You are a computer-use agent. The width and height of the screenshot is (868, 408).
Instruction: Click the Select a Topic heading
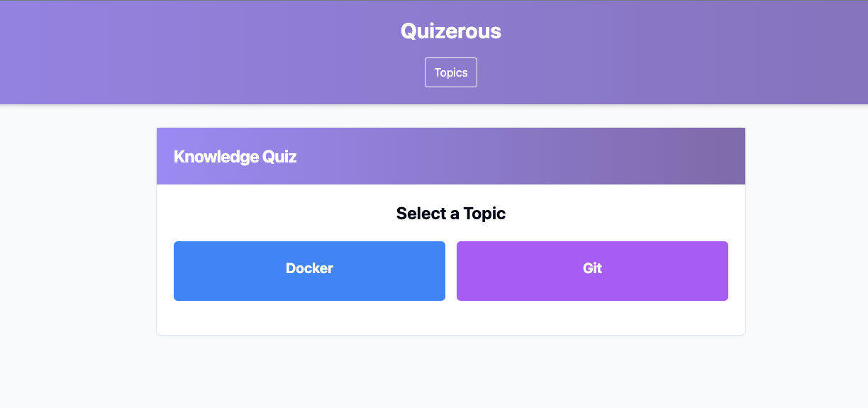pos(451,214)
